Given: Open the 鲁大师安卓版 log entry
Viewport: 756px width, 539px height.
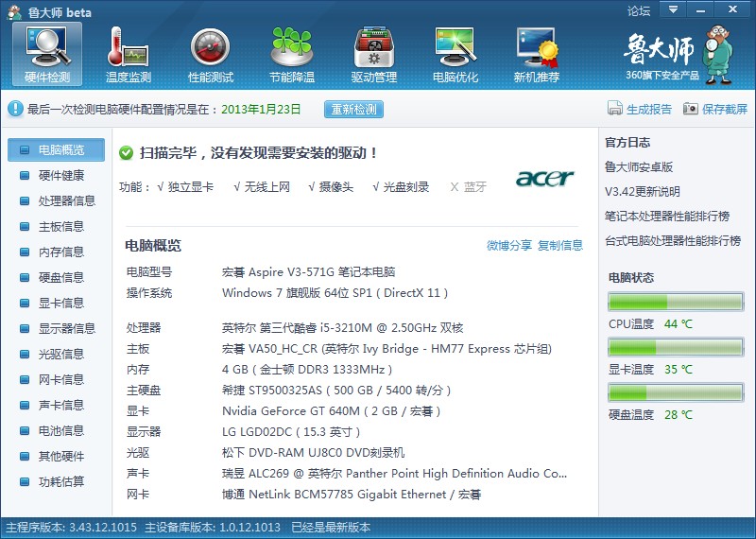Looking at the screenshot, I should coord(639,167).
